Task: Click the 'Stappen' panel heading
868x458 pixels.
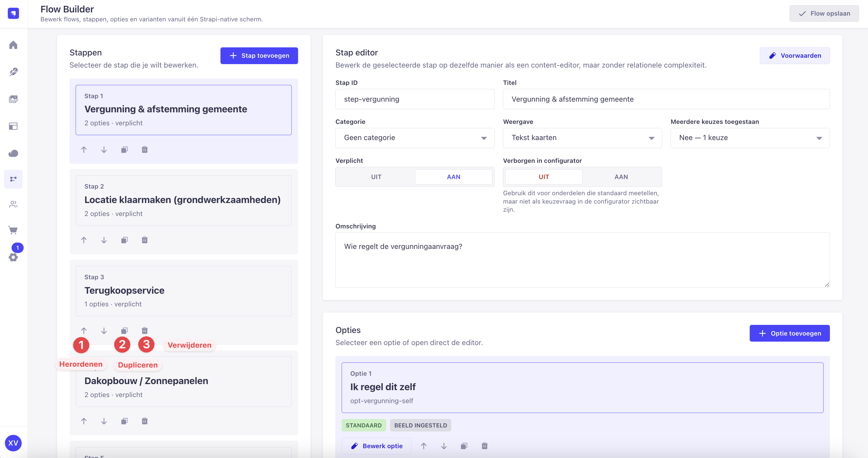Action: click(86, 53)
